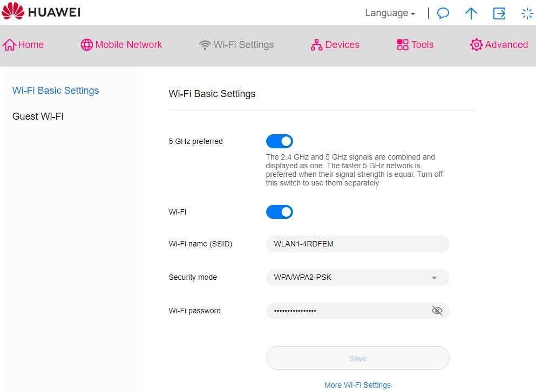
Task: Select Guest Wi-Fi in the sidebar
Action: point(38,116)
